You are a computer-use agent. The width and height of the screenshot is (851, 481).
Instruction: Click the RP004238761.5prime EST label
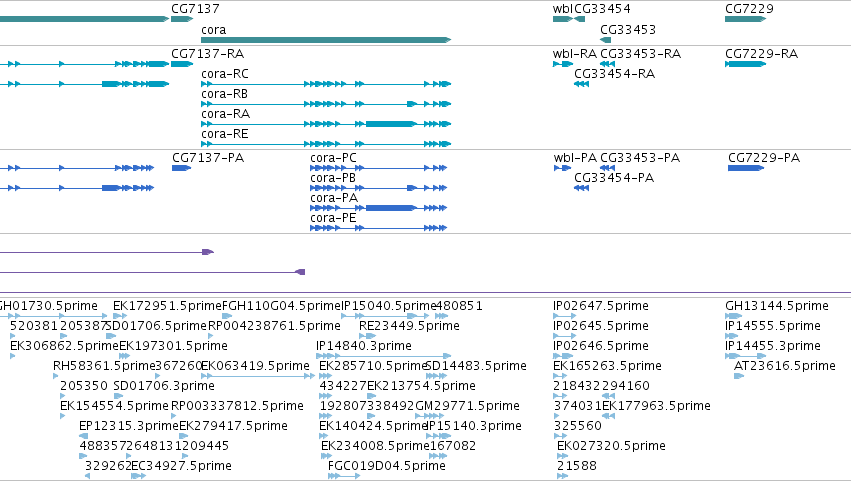[274, 326]
